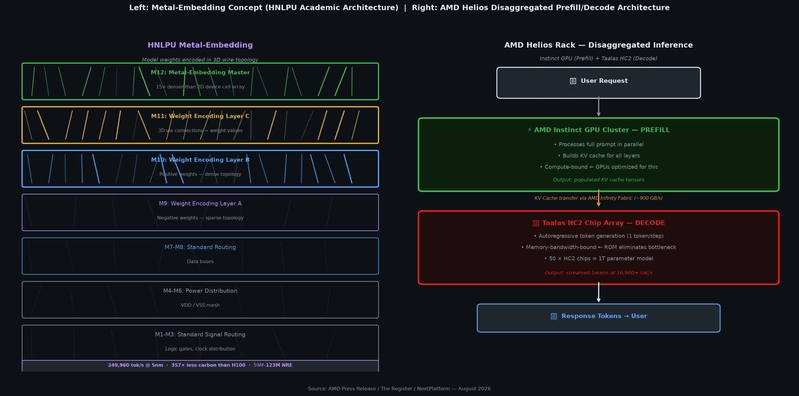Click 'Negative weights — sparse topology' text
Image resolution: width=799 pixels, height=396 pixels.
point(200,218)
